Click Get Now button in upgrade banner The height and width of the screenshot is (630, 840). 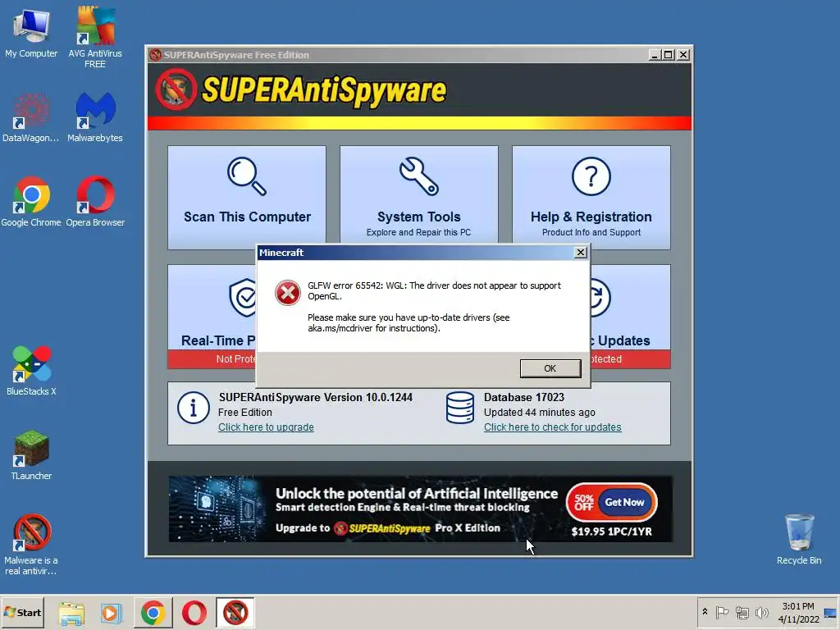click(624, 502)
